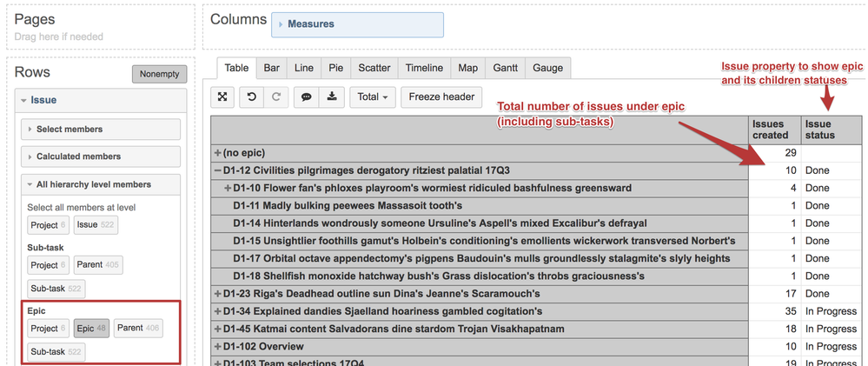Switch to the Line chart tab
Viewport: 868px width, 366px height.
[304, 68]
